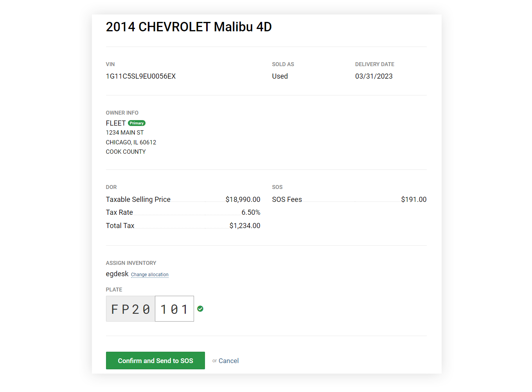Click the 6.50% tax rate value
Viewport: 532px width, 392px height.
pyautogui.click(x=251, y=212)
